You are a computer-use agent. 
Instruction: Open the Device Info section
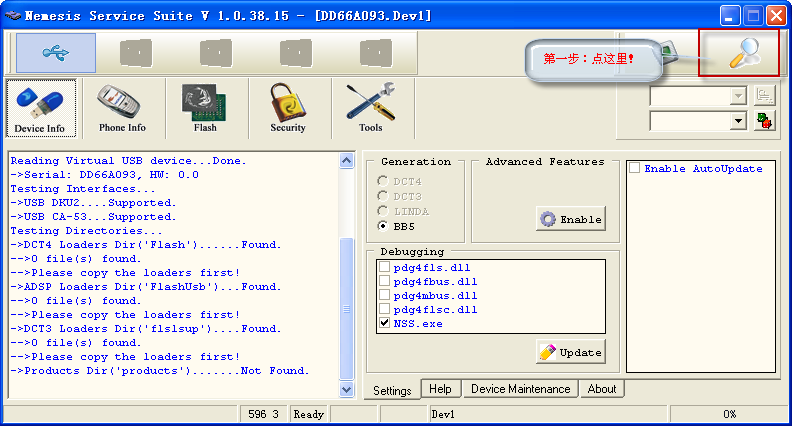pyautogui.click(x=40, y=108)
